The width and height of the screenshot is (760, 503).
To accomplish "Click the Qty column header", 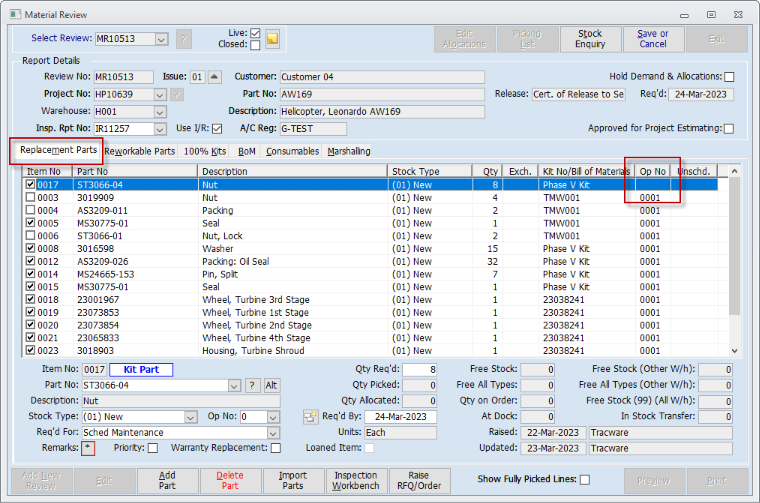I will click(x=487, y=172).
